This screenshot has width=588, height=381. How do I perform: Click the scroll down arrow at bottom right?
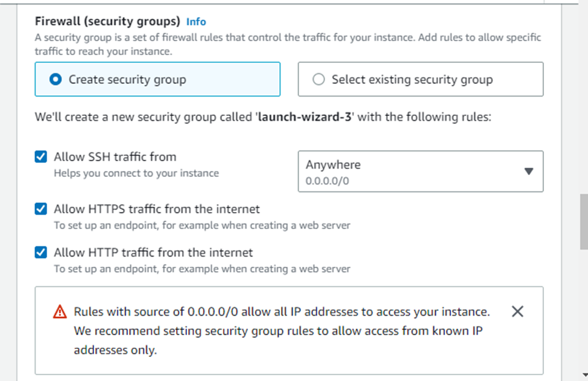[583, 375]
